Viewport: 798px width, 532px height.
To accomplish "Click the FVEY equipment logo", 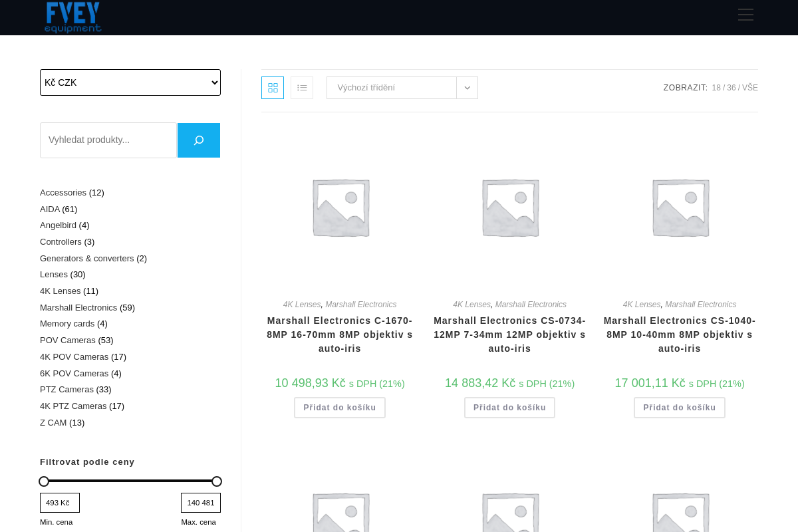I will 72,17.
